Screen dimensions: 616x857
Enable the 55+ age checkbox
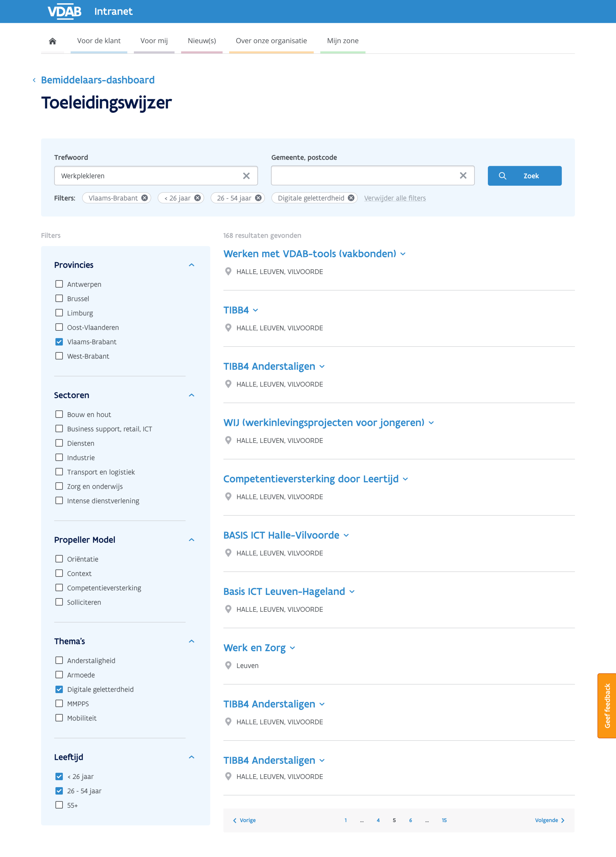pyautogui.click(x=59, y=805)
